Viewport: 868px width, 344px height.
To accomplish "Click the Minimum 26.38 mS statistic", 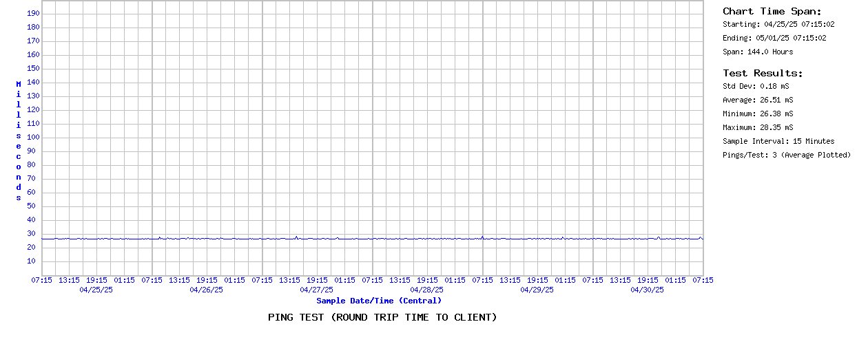I will pos(758,114).
